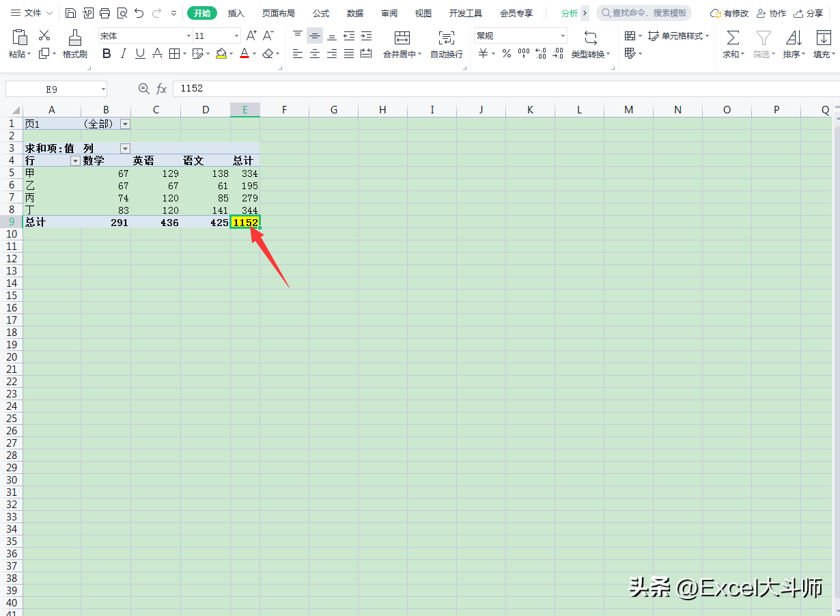This screenshot has width=840, height=616.
Task: Open the font size dropdown
Action: (236, 36)
